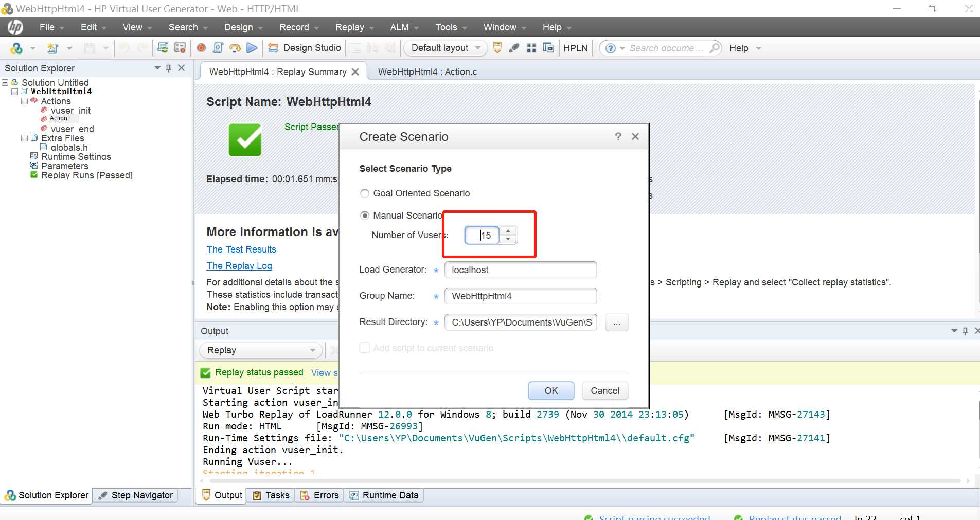The height and width of the screenshot is (520, 980).
Task: Click the thumbnail grid toolbar icon
Action: (531, 48)
